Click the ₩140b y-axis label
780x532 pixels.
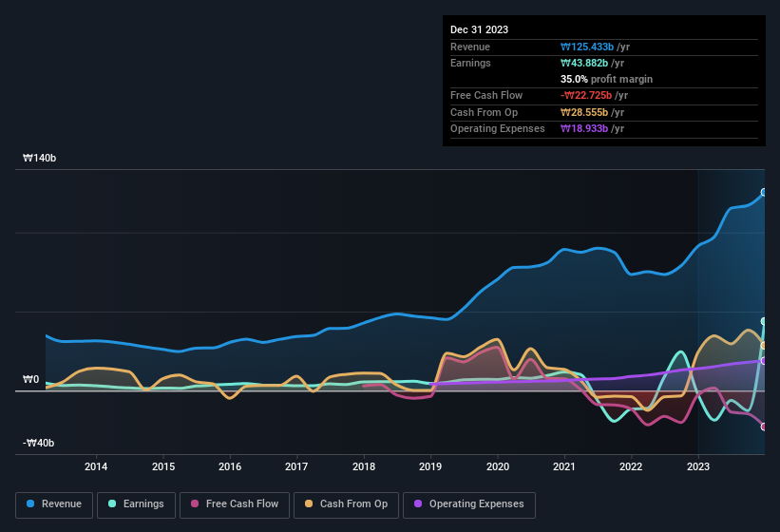point(39,158)
